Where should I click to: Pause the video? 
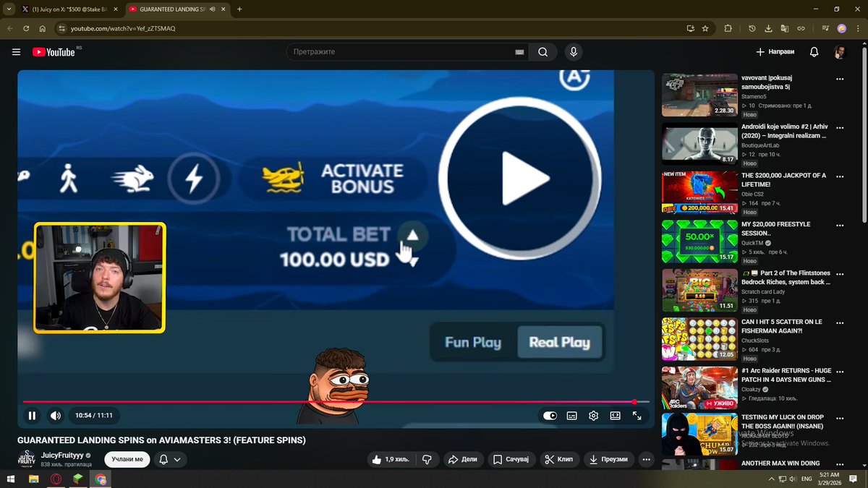[x=32, y=416]
